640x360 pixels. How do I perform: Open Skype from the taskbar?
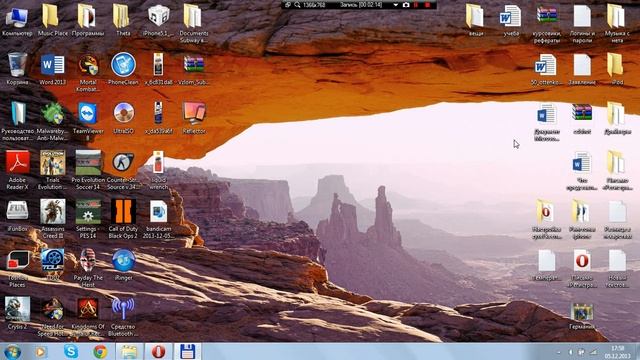click(71, 351)
